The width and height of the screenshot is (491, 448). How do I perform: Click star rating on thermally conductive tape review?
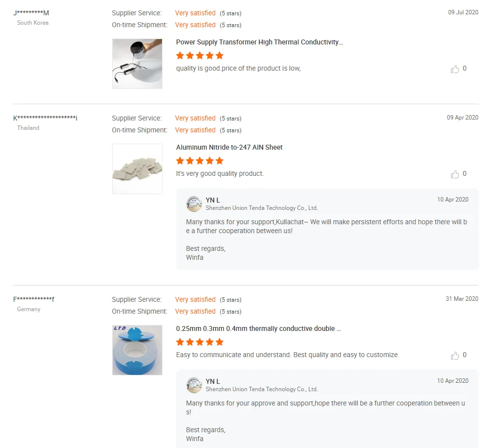tap(200, 342)
